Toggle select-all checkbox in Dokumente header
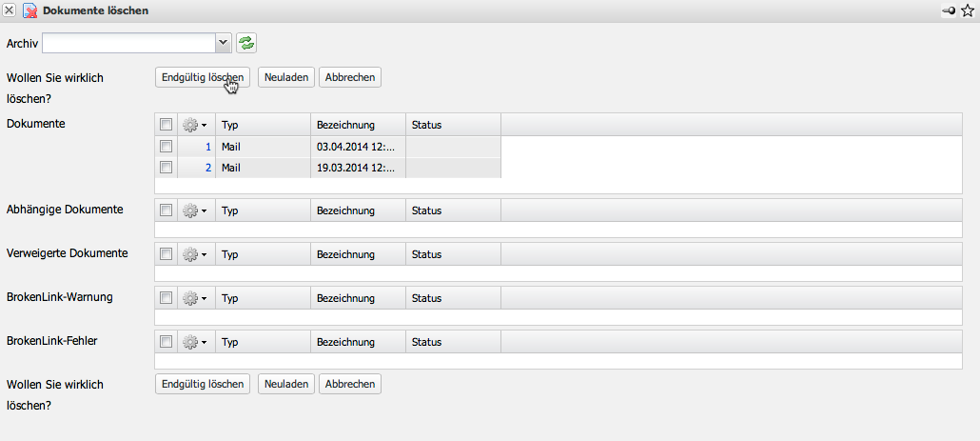 click(x=166, y=125)
